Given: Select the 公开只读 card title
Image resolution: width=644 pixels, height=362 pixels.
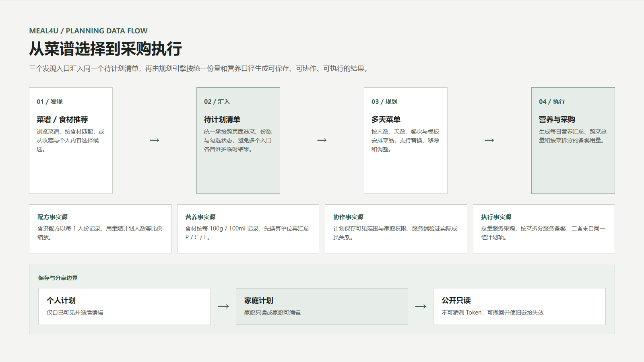Looking at the screenshot, I should coord(456,300).
